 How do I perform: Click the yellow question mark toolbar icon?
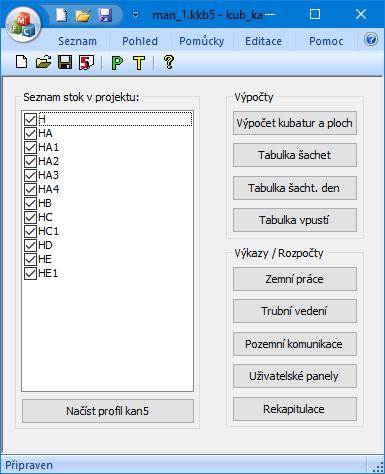pos(169,62)
